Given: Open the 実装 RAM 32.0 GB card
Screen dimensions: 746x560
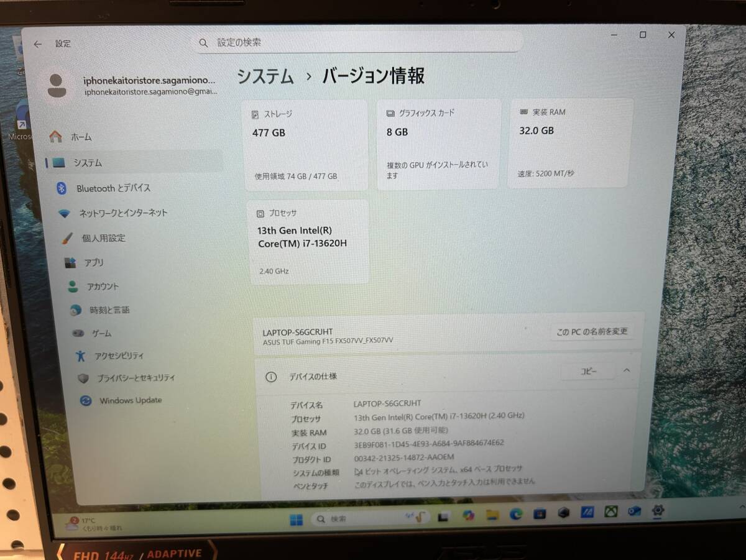Looking at the screenshot, I should point(571,142).
